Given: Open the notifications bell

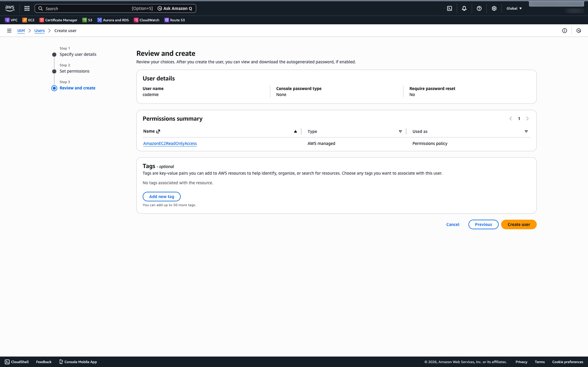Looking at the screenshot, I should (464, 8).
